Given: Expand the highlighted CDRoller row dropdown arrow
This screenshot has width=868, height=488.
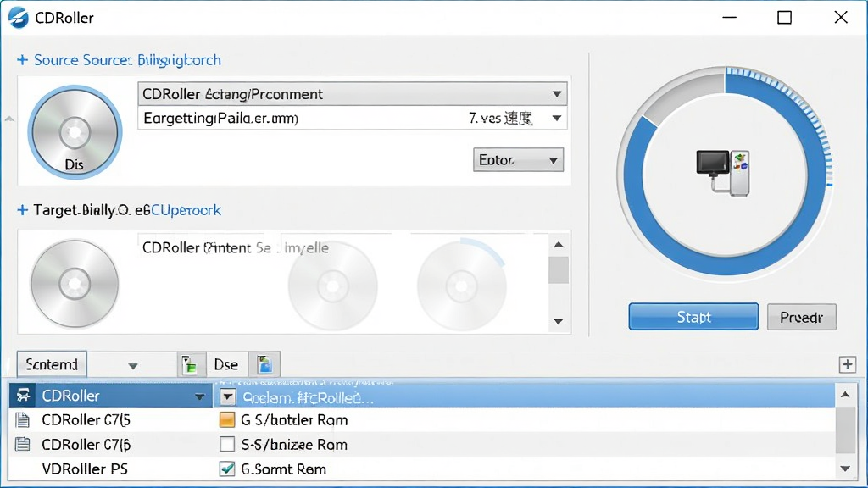Looking at the screenshot, I should click(199, 396).
